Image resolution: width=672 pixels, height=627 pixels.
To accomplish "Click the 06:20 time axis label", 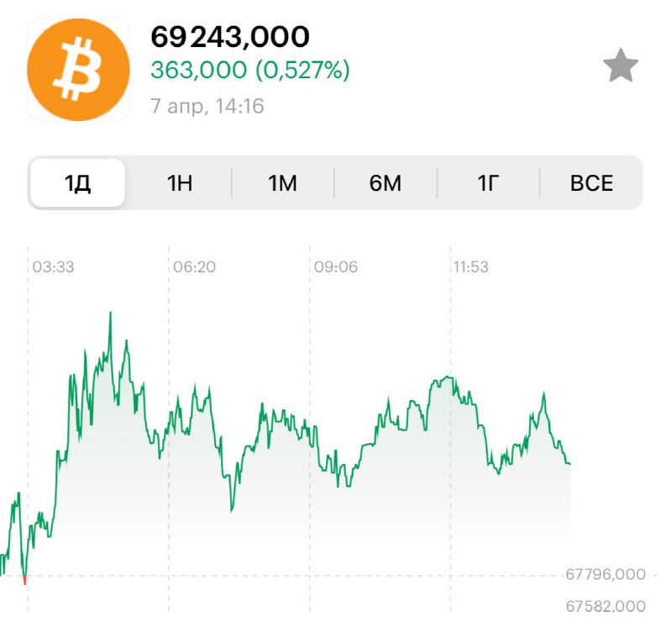I will pyautogui.click(x=194, y=266).
